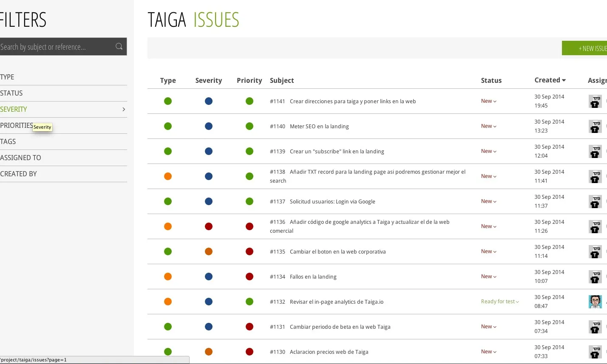The width and height of the screenshot is (607, 364).
Task: Click assignee avatar for issue #1131
Action: coord(595,327)
